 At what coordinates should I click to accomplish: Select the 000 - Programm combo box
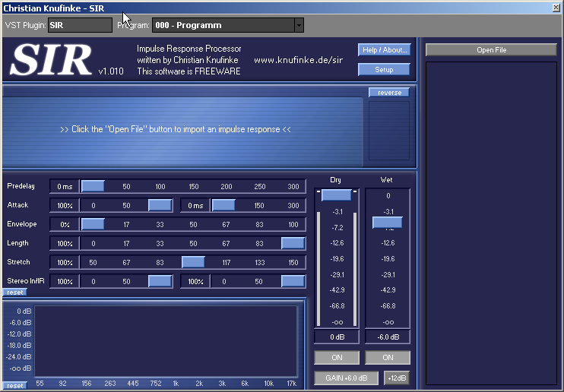(228, 25)
